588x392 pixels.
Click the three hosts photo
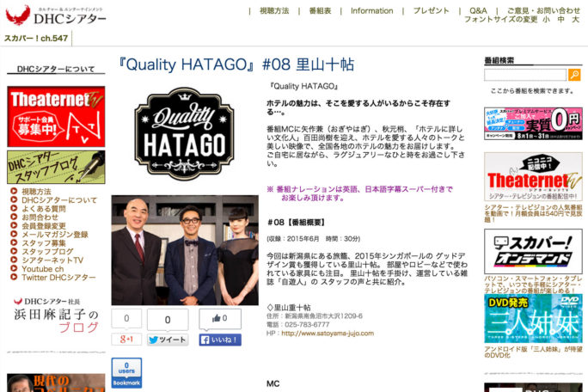(185, 250)
